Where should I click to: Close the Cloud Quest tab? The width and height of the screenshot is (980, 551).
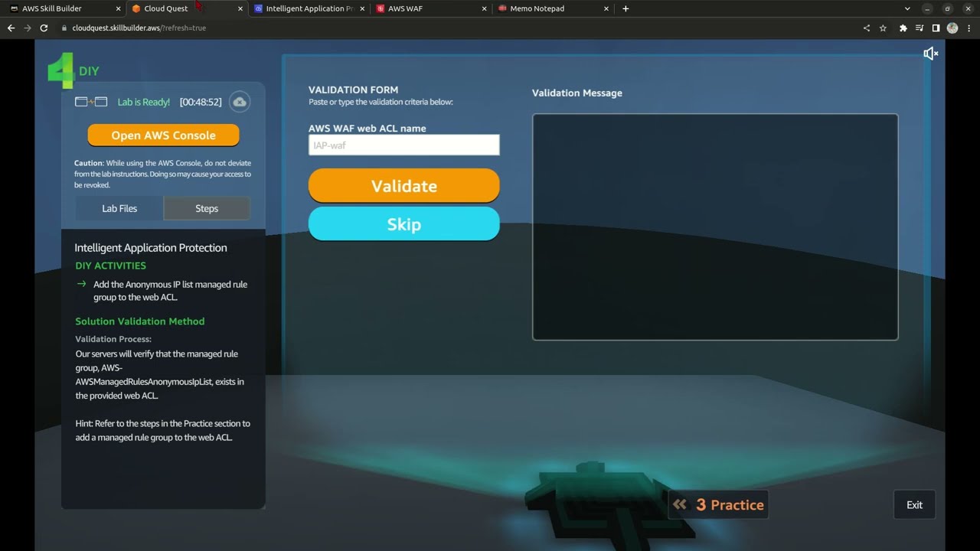click(x=240, y=8)
